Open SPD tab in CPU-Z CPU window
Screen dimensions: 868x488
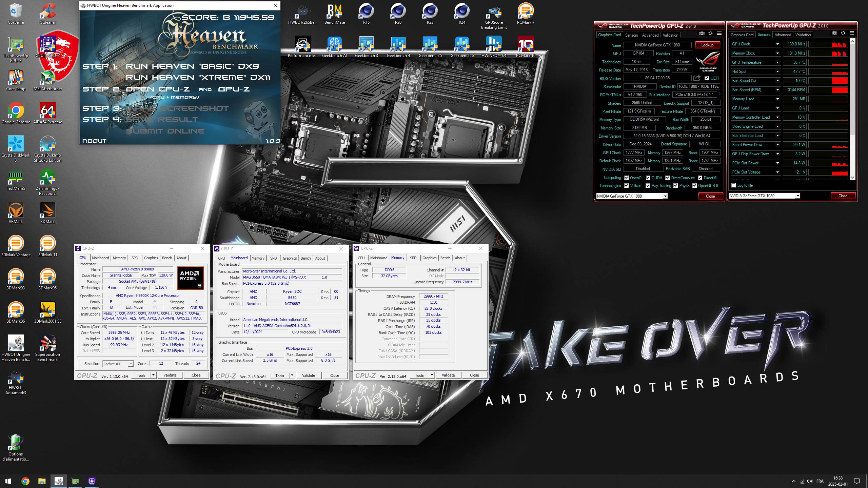[135, 258]
